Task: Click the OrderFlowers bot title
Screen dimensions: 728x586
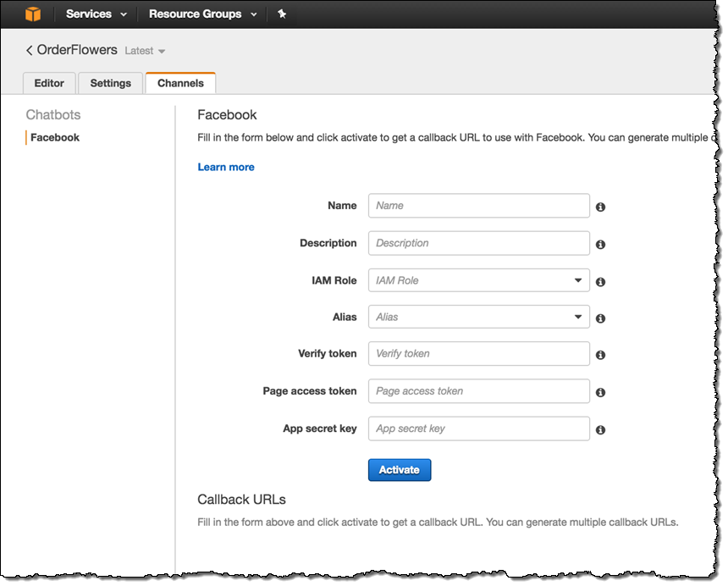Action: coord(77,50)
